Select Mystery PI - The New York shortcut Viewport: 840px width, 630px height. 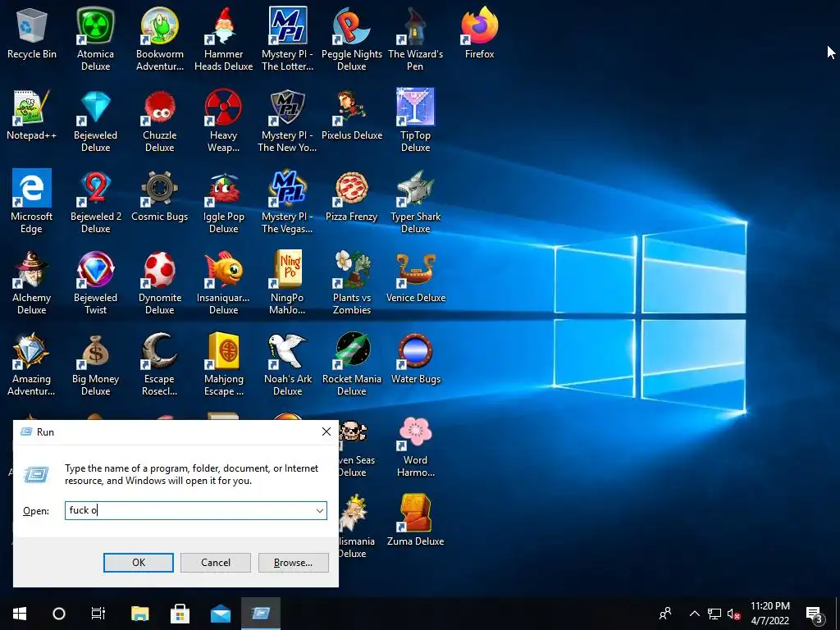pyautogui.click(x=288, y=120)
